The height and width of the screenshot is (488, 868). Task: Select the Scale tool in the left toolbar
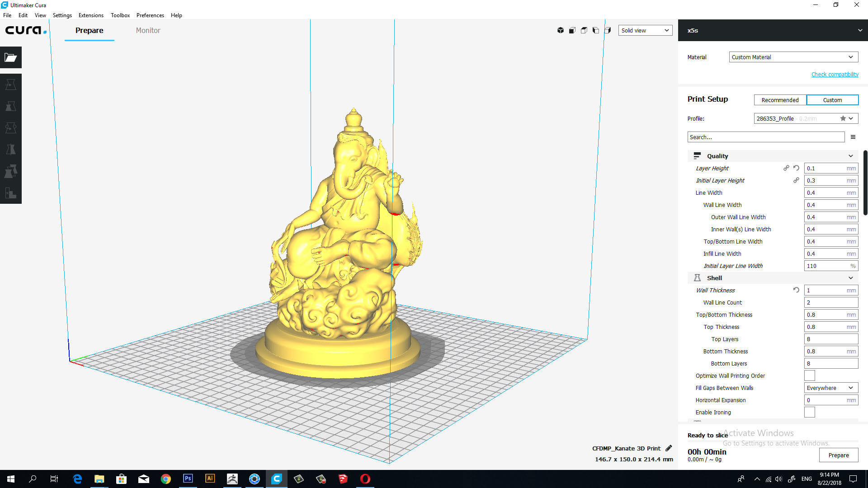coord(11,106)
